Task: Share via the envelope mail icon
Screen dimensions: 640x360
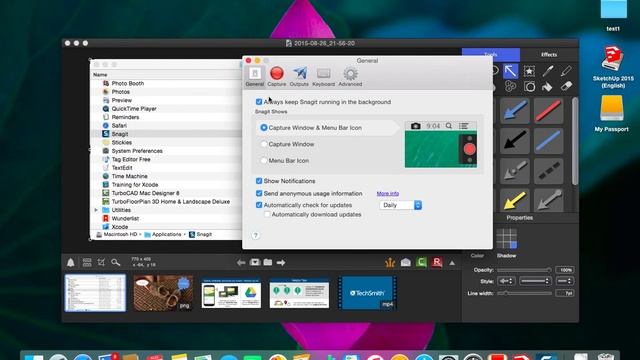Action: (x=405, y=262)
